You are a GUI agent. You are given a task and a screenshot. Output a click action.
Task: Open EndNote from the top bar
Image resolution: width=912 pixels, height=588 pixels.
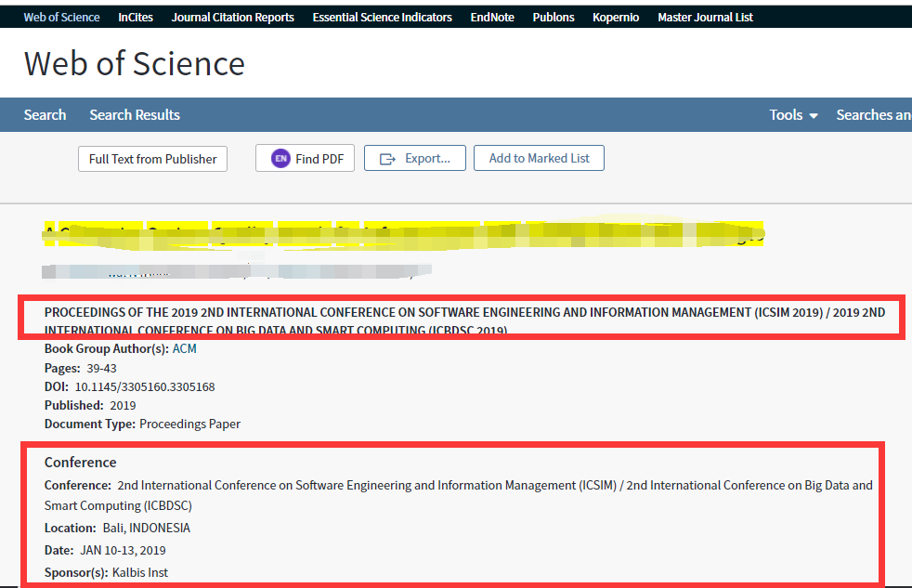[492, 18]
